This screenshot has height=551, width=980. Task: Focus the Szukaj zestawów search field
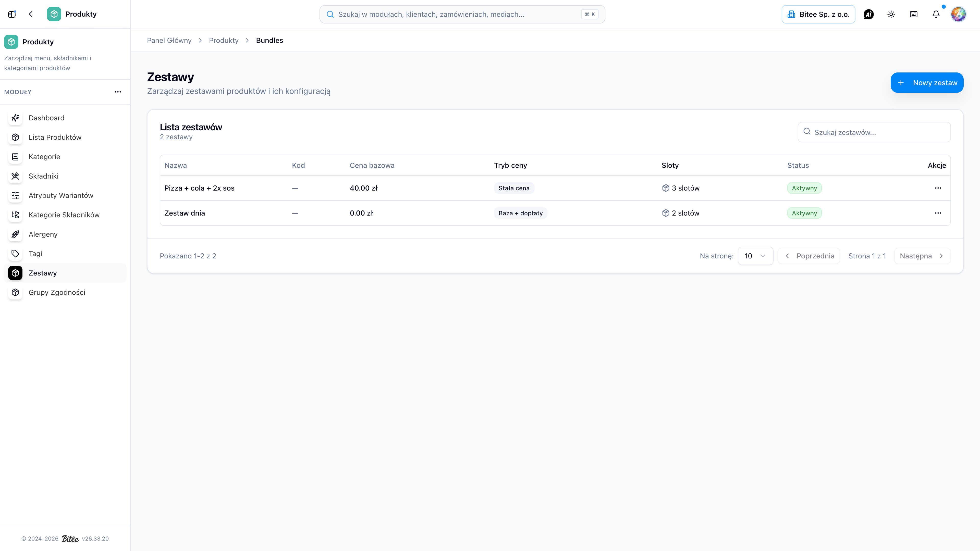[874, 132]
